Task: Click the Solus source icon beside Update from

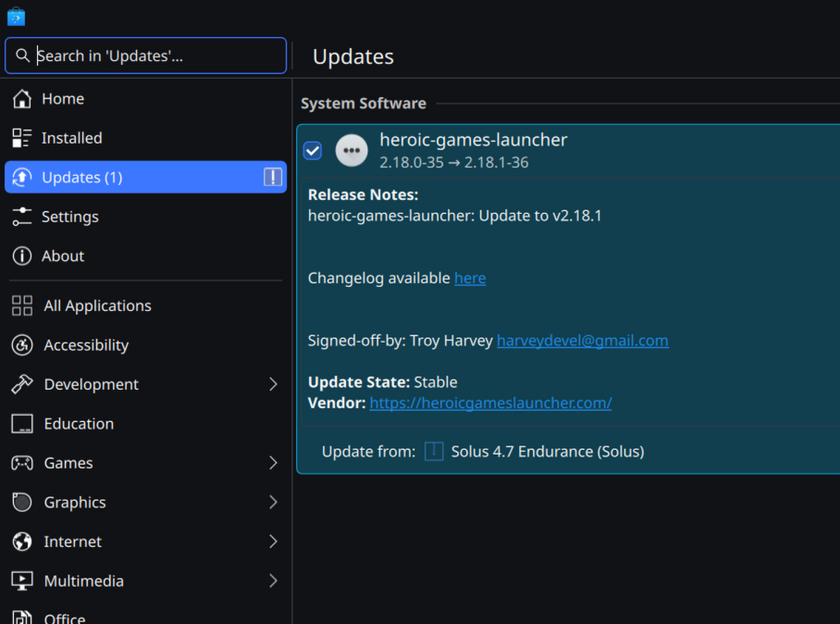Action: pyautogui.click(x=434, y=452)
